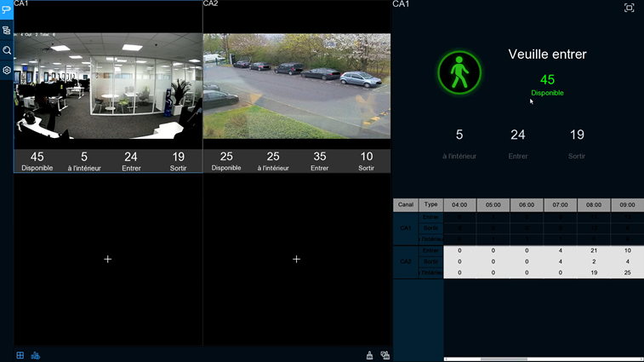Click the 25 à l'intérieur stat under CA2 feed
This screenshot has height=362, width=644.
[x=273, y=161]
